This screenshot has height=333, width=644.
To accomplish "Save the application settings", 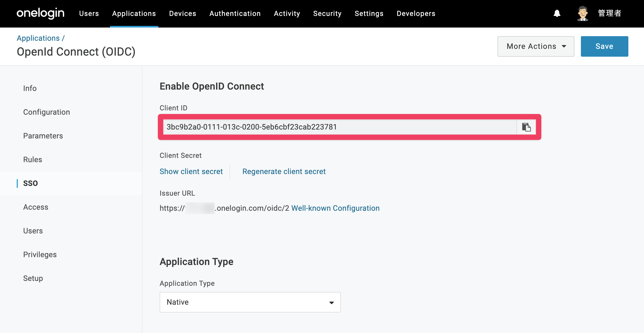I will point(604,46).
